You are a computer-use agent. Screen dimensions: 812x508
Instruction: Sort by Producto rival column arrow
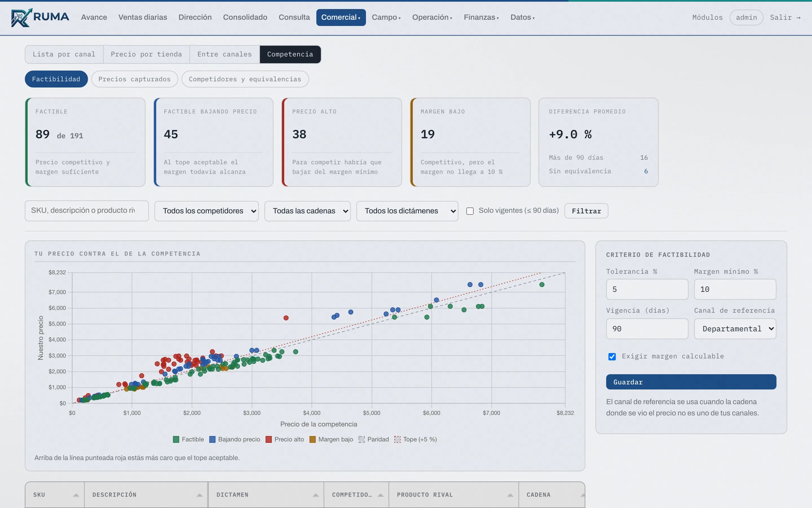point(510,495)
